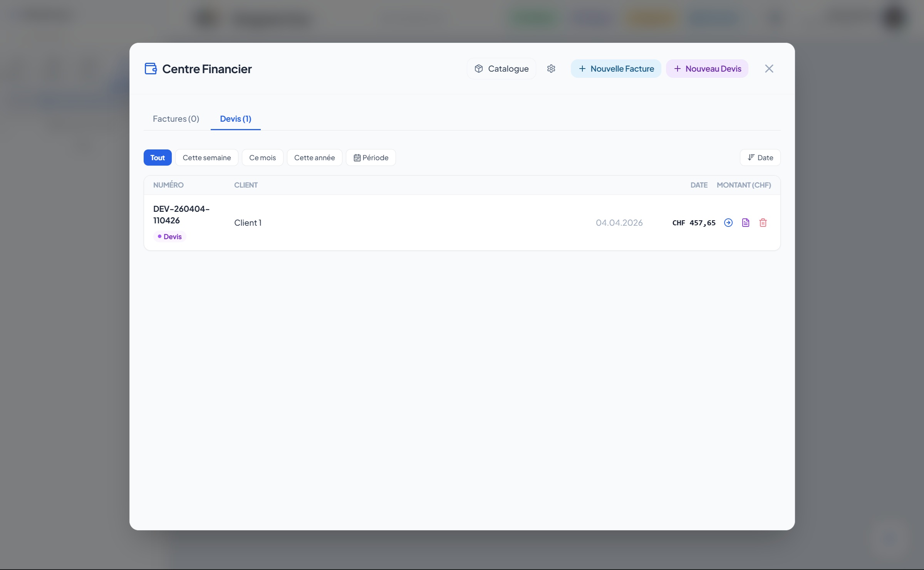
Task: Click the Client 1 row cell
Action: pyautogui.click(x=248, y=223)
